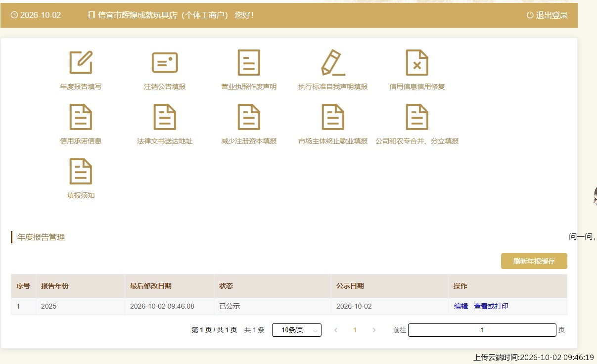Click the 公司和农专合并、分立填报 label
The width and height of the screenshot is (597, 364).
pos(417,141)
